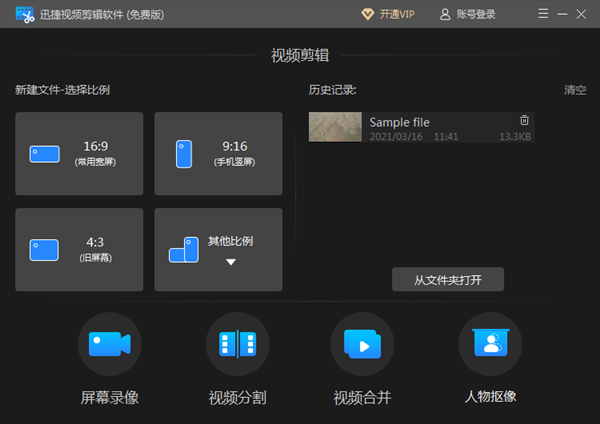Open 账号登录 account login
Screen dimensions: 600x424
pos(476,15)
